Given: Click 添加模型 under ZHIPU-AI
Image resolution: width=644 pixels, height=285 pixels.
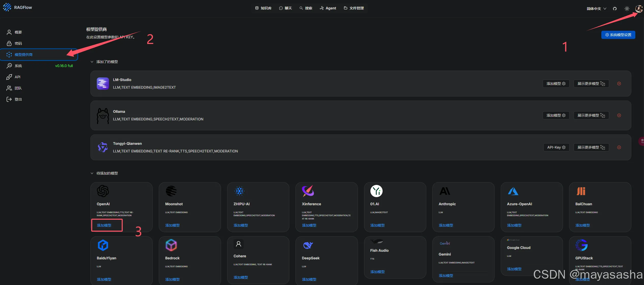Looking at the screenshot, I should pyautogui.click(x=241, y=225).
